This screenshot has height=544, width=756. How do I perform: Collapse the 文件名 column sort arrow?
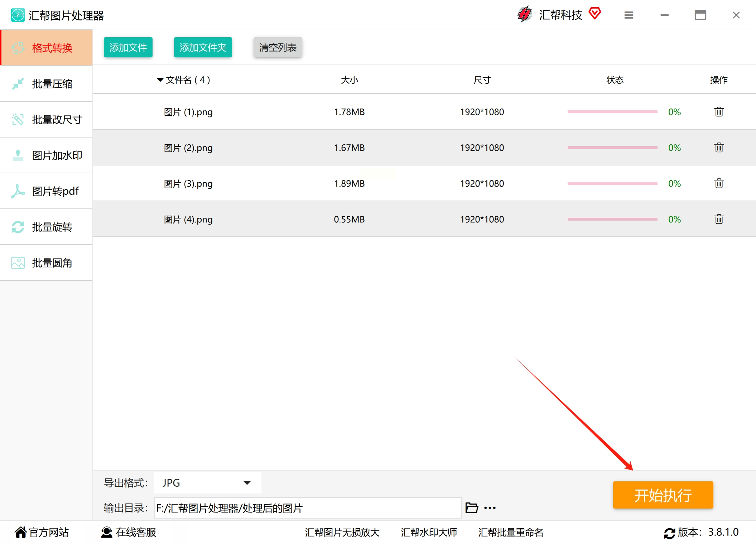click(x=160, y=80)
